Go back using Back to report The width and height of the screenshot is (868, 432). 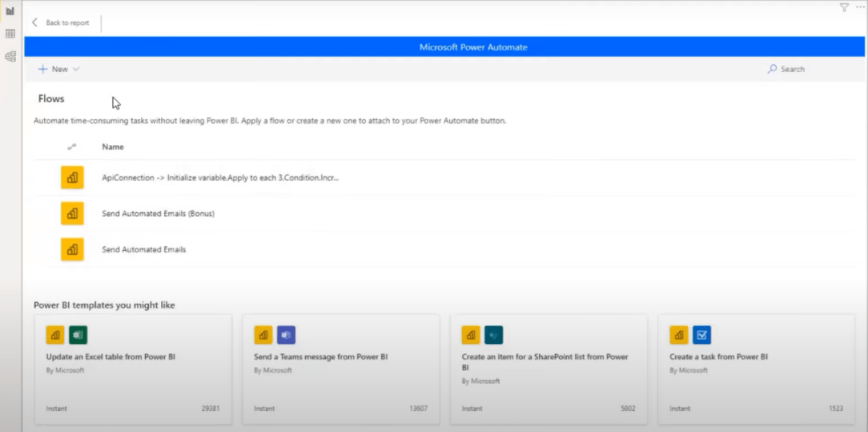tap(67, 22)
